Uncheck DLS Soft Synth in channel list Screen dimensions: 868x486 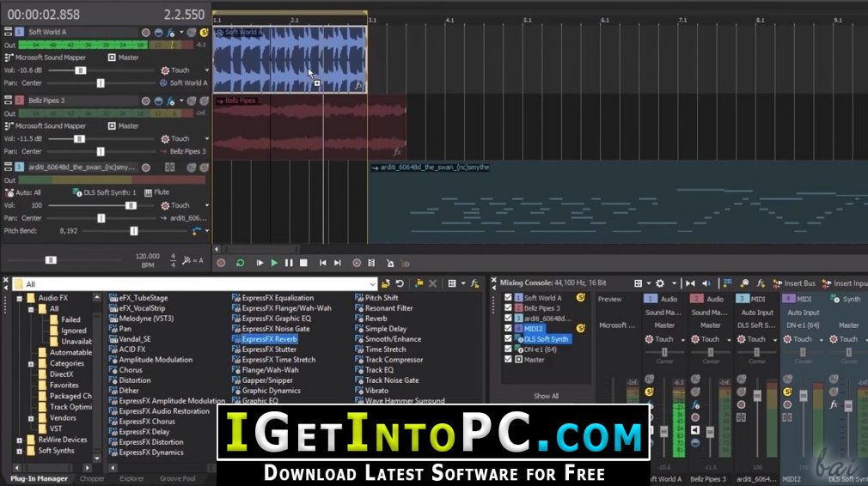click(x=508, y=339)
